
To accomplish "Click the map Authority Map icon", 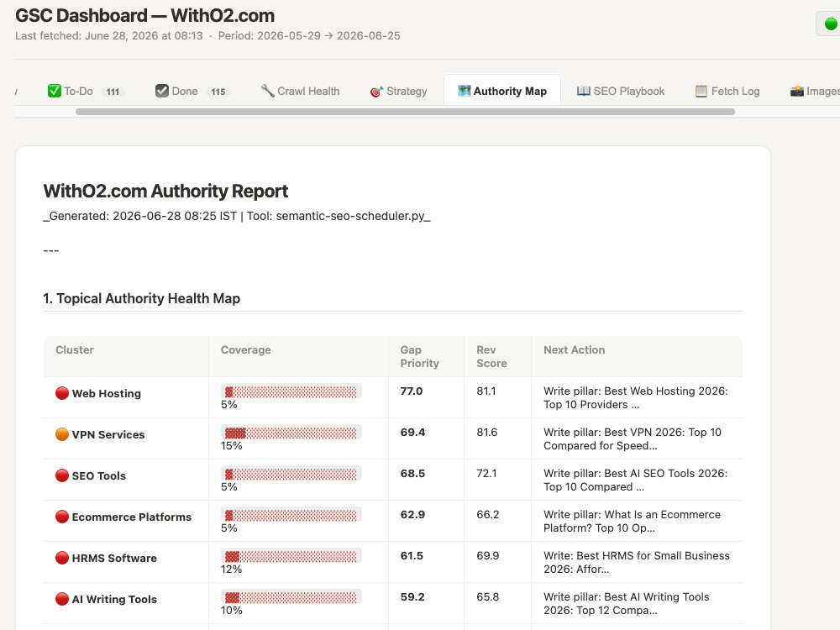I will pyautogui.click(x=464, y=91).
